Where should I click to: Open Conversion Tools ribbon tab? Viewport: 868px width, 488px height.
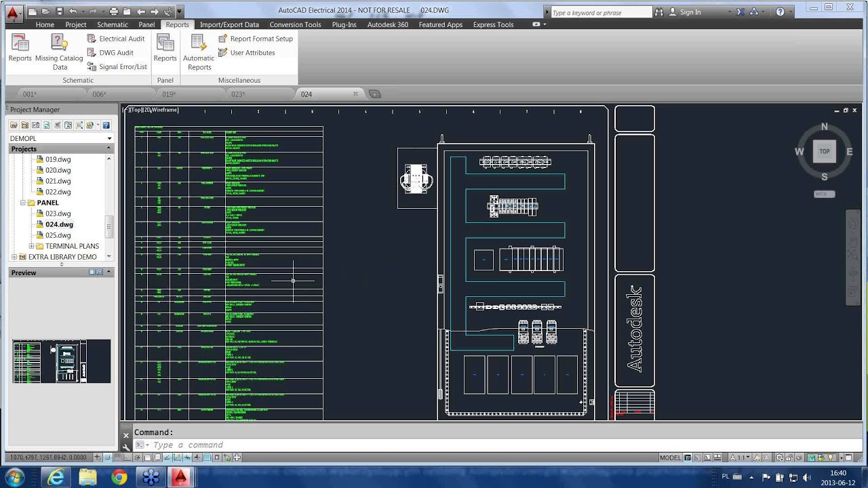[295, 24]
